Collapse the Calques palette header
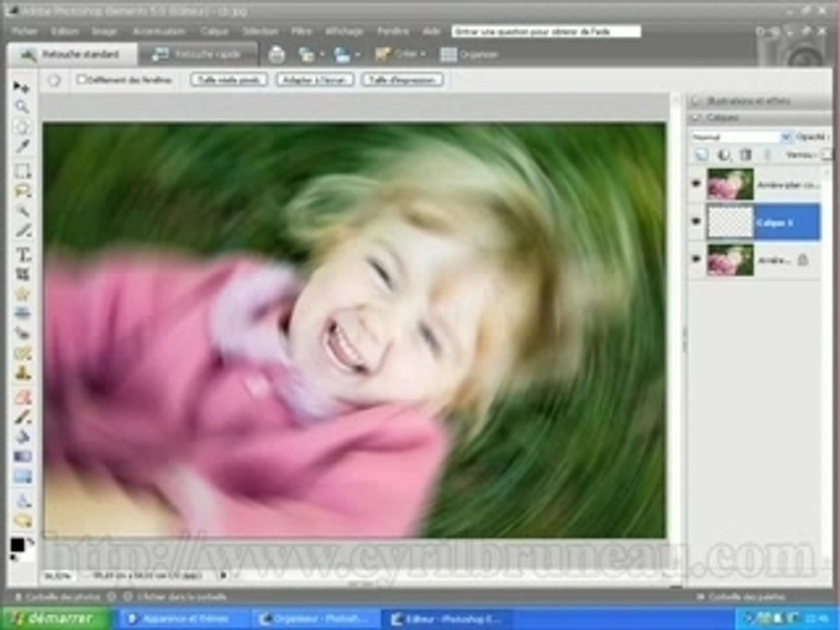The height and width of the screenshot is (630, 840). pyautogui.click(x=696, y=117)
